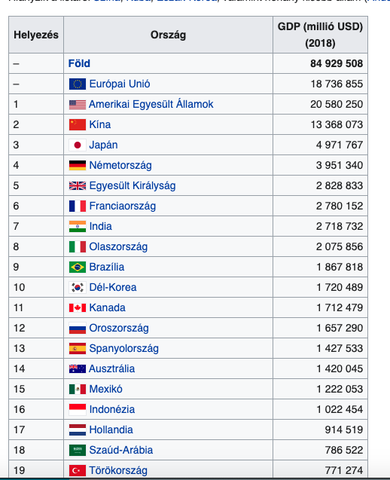Open the Indonézia link
The width and height of the screenshot is (390, 480).
click(112, 409)
